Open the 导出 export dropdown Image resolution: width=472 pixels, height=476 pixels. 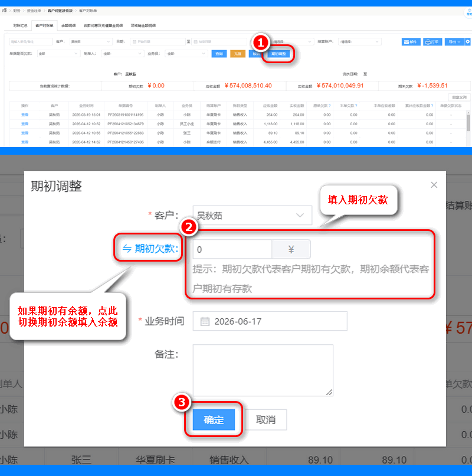click(x=454, y=42)
